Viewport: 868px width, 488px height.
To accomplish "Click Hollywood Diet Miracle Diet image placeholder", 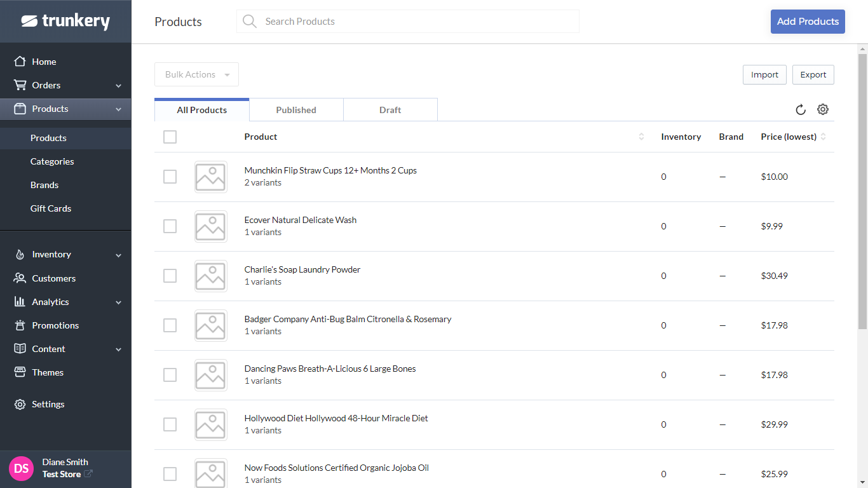I will 210,424.
